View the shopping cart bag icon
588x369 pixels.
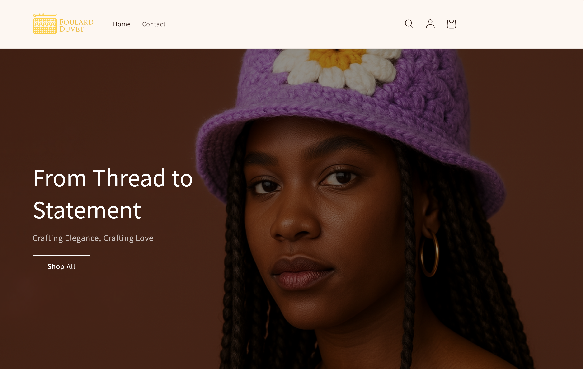(451, 24)
